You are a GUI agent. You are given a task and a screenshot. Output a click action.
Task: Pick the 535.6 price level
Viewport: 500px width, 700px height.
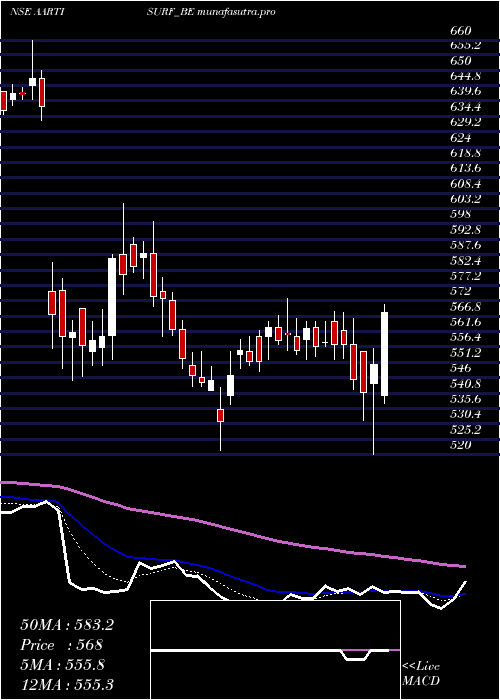(466, 399)
